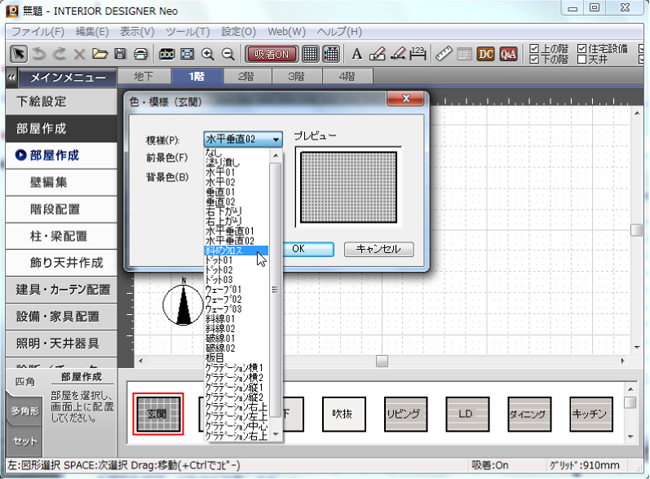Screen dimensions: 650x479
Task: Toggle the 下の階 checkbox
Action: pyautogui.click(x=534, y=59)
